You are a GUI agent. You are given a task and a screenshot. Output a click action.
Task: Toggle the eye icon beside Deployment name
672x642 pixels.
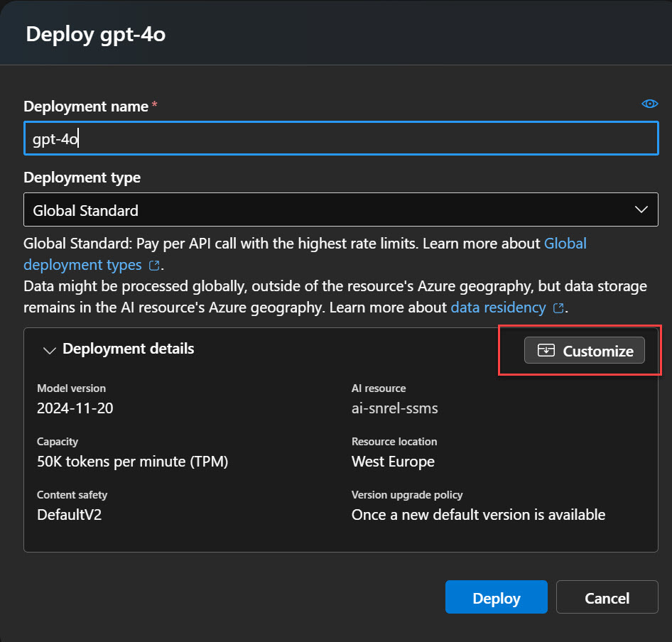click(649, 104)
